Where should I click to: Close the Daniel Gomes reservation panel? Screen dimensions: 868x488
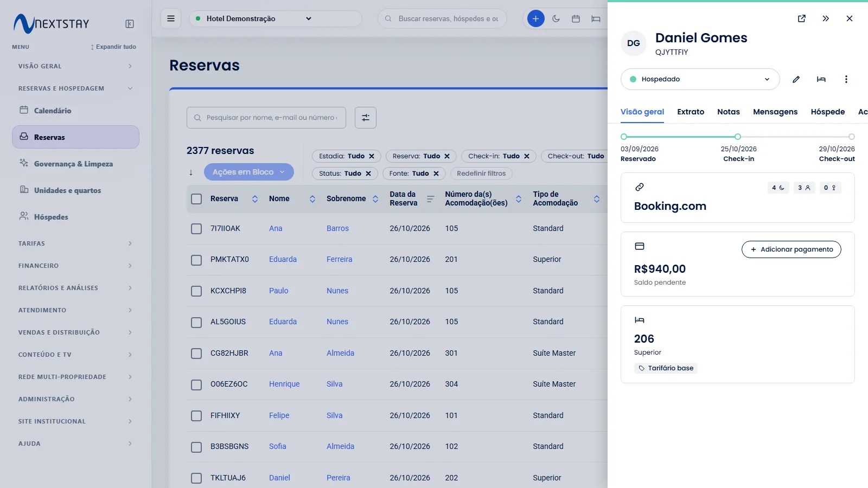click(850, 18)
